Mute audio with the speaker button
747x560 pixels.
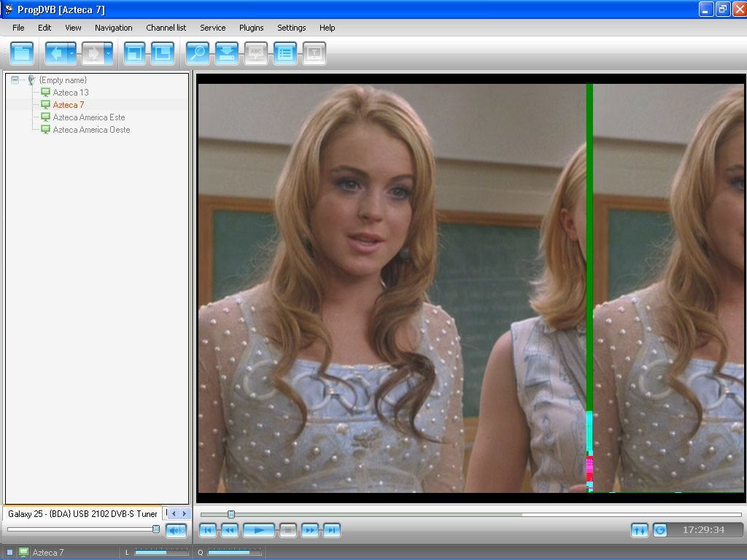point(176,530)
